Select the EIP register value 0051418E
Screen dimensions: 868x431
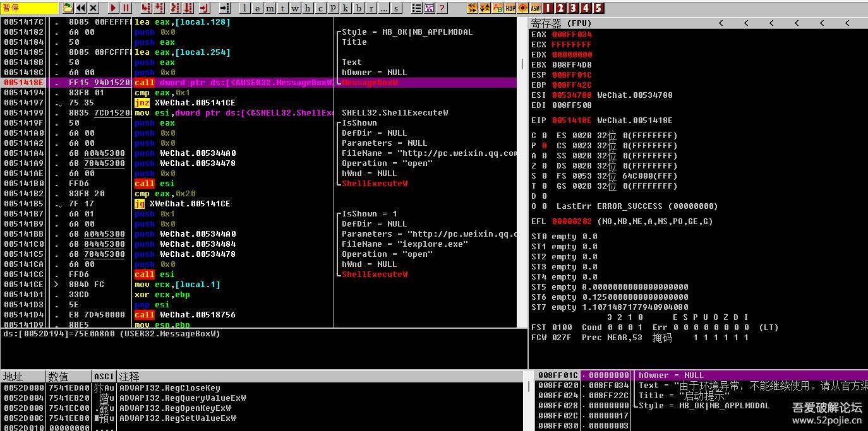[x=572, y=121]
